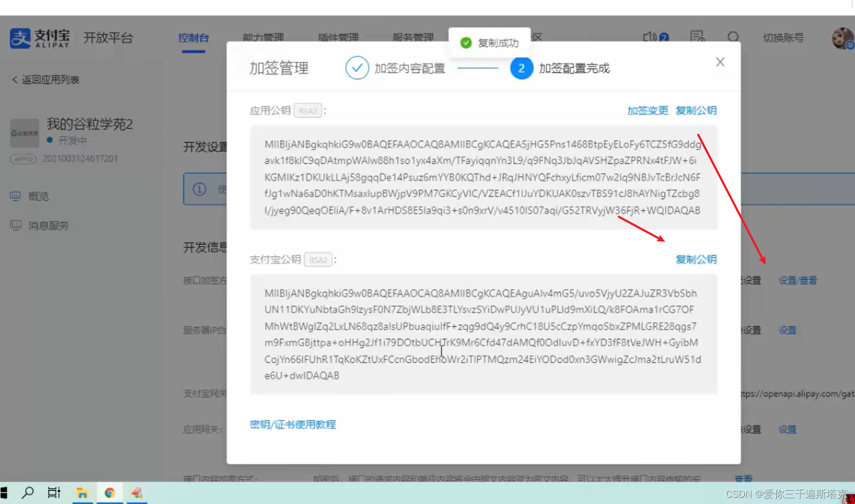Click RSA2 tag beside 支付宝公钥
Viewport: 855px width, 504px height.
(x=318, y=260)
